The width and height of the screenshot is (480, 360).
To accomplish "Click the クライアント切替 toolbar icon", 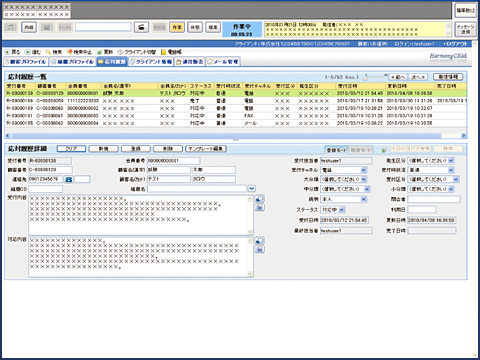I will (120, 52).
